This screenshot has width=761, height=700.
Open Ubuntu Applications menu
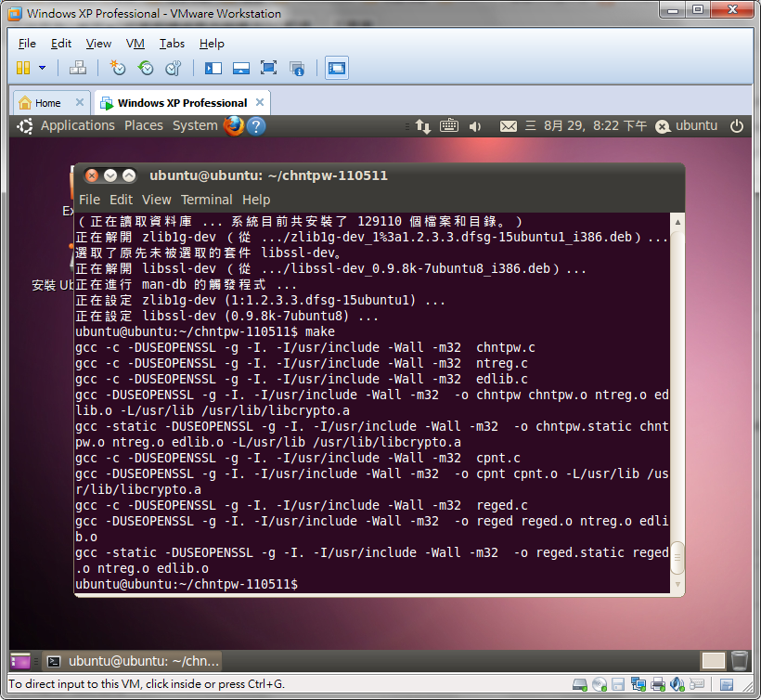pyautogui.click(x=78, y=125)
